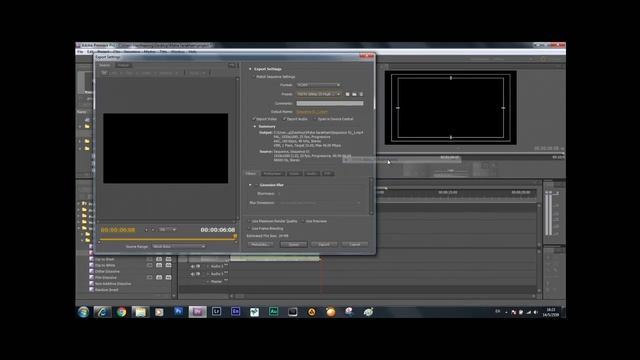Select the Filters tab
The height and width of the screenshot is (360, 640).
[251, 174]
